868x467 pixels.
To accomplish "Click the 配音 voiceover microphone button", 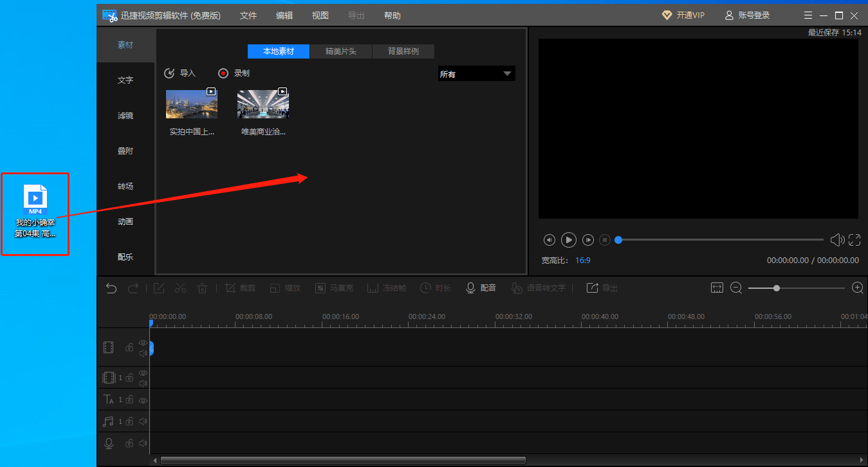I will (x=481, y=288).
